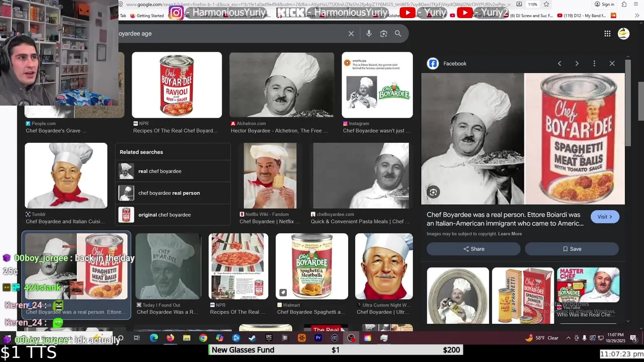Close the Facebook image preview panel
This screenshot has width=644, height=362.
612,63
